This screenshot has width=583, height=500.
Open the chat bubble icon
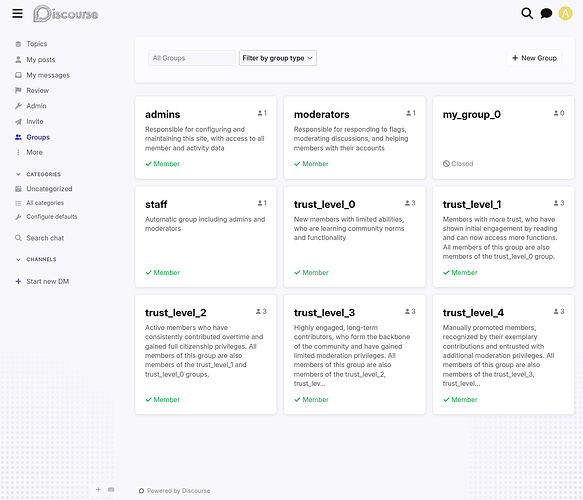click(x=546, y=14)
